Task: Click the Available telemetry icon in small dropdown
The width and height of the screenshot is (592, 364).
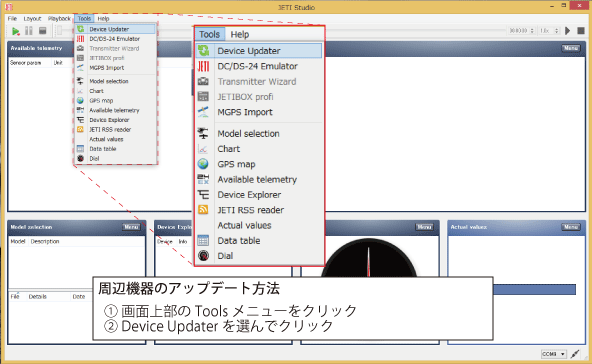Action: point(80,110)
